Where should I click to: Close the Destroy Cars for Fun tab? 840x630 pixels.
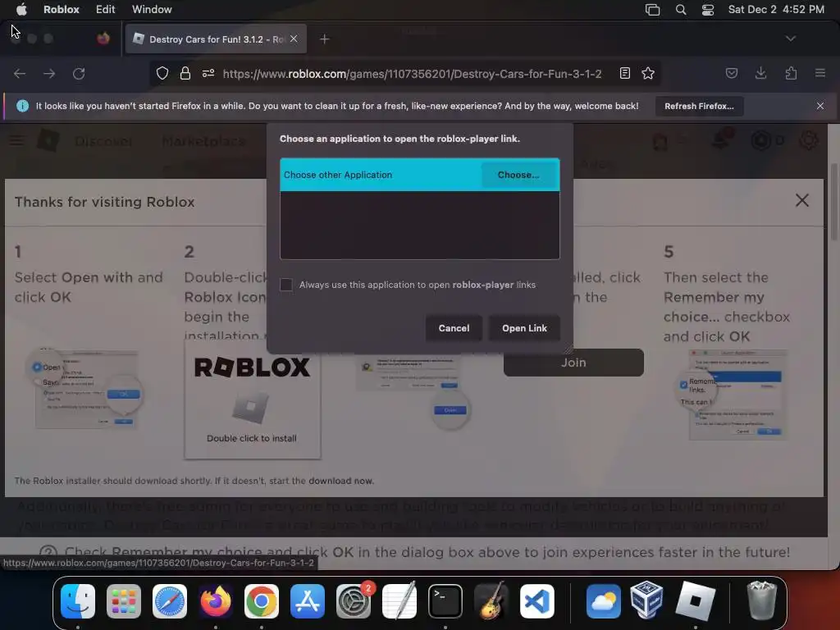294,39
